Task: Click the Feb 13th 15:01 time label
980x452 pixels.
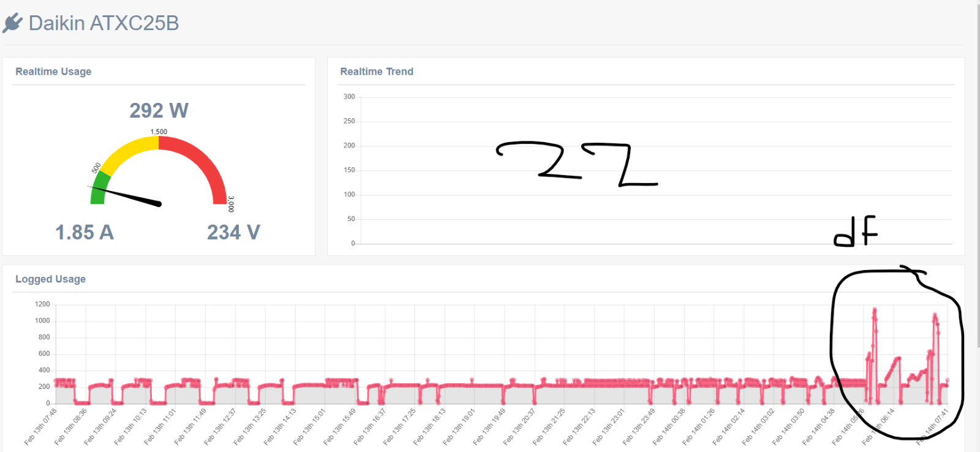Action: [310, 427]
